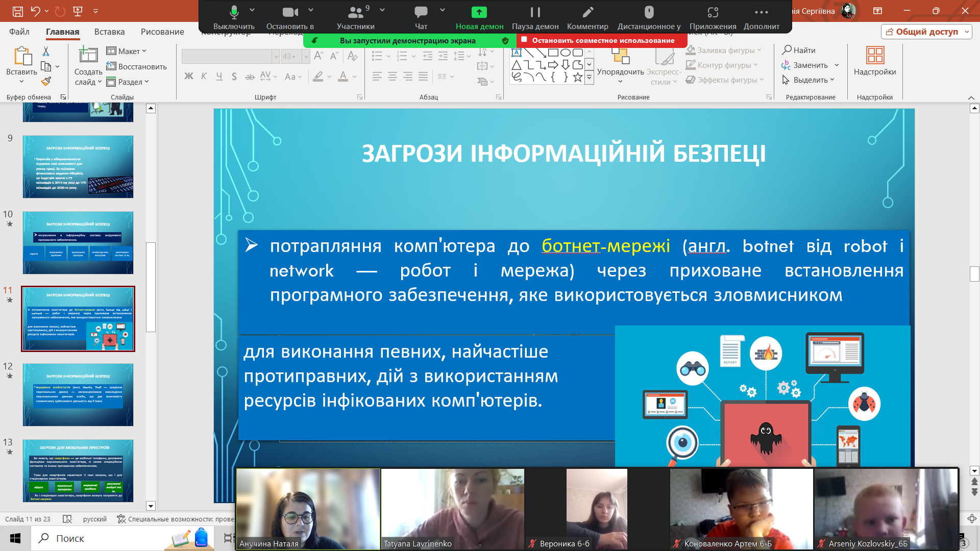Mute microphone in Zoom toolbar
The height and width of the screenshot is (551, 980).
(x=234, y=18)
